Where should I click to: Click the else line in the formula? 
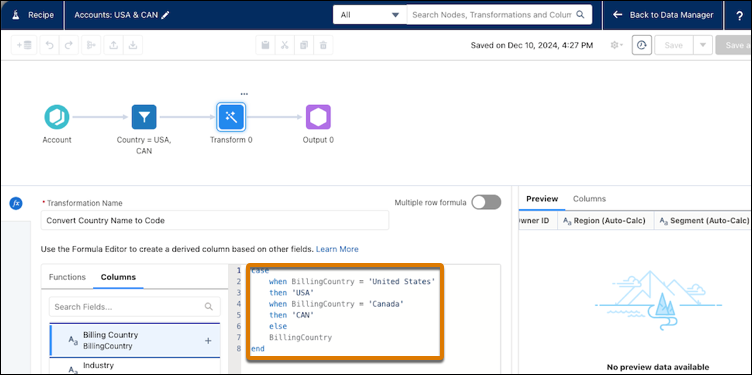278,327
